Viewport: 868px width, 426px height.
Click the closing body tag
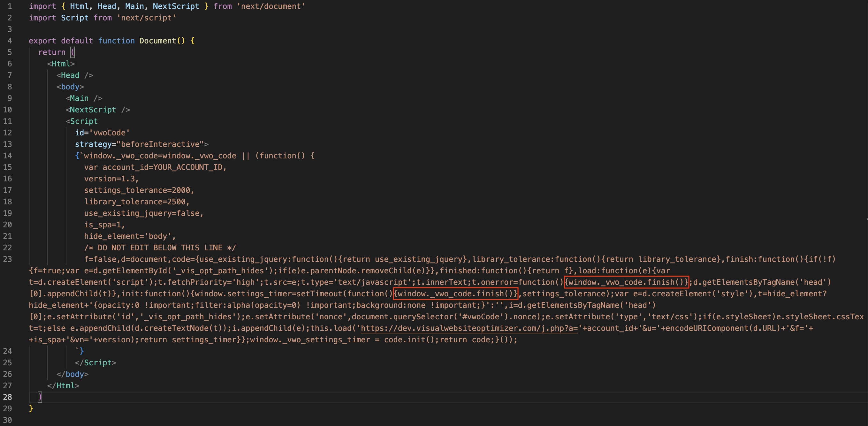coord(72,374)
